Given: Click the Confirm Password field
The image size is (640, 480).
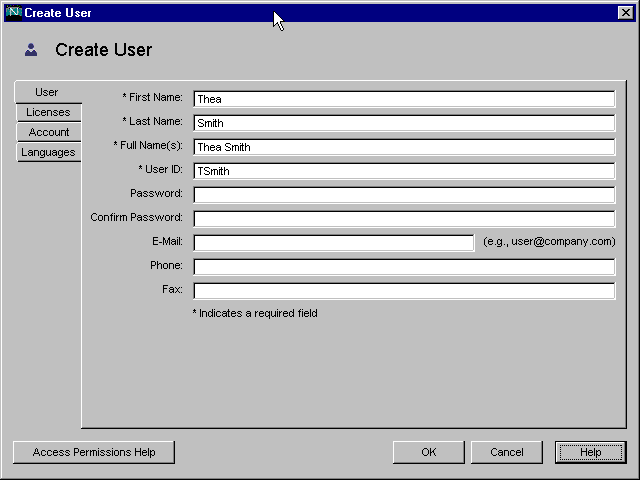Looking at the screenshot, I should pos(404,219).
